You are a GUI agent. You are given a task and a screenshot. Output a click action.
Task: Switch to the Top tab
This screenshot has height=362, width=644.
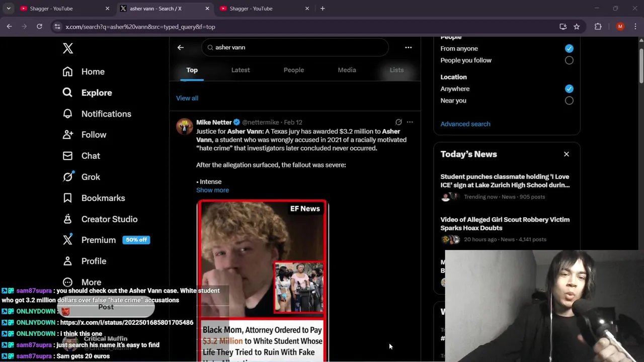192,70
